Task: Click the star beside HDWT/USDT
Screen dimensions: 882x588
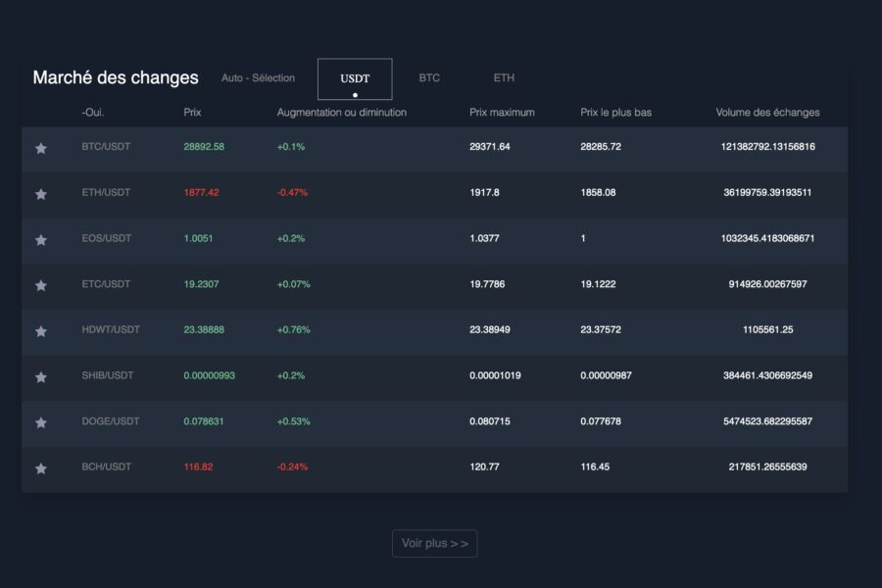Action: click(x=41, y=331)
